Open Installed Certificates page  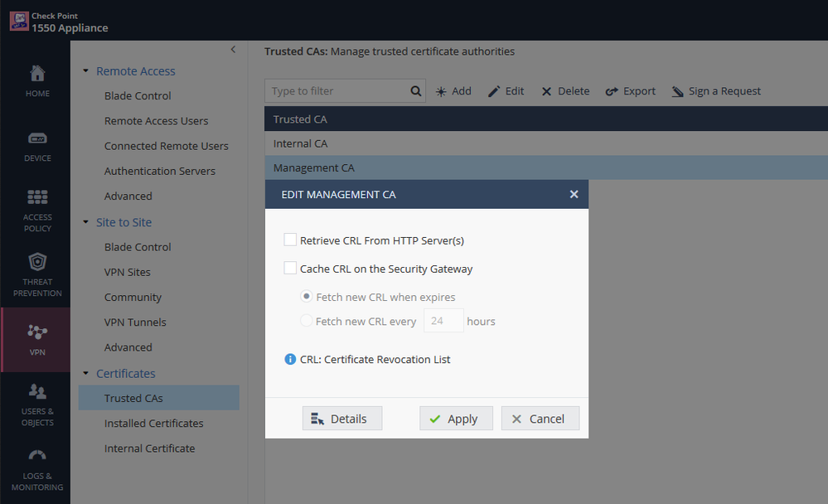[x=153, y=424]
